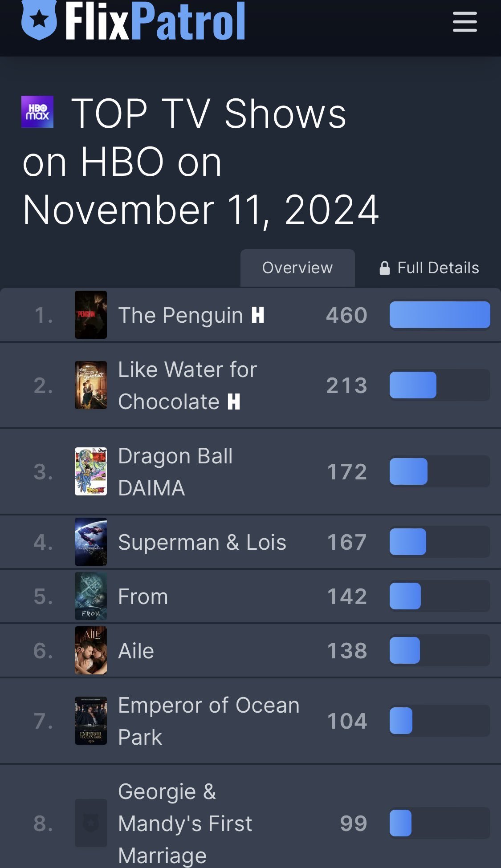The width and height of the screenshot is (501, 868).
Task: Select the From poster thumbnail
Action: point(91,596)
